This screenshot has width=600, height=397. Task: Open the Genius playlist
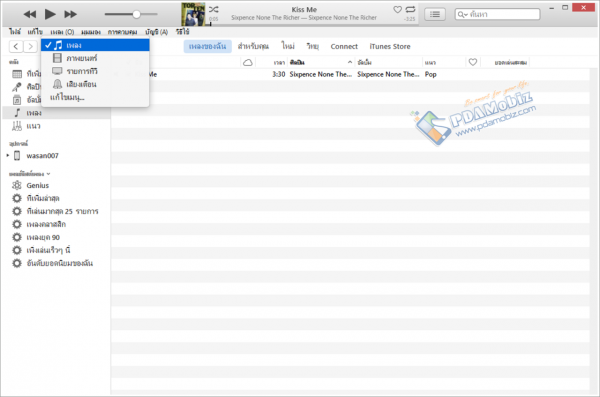(x=38, y=185)
